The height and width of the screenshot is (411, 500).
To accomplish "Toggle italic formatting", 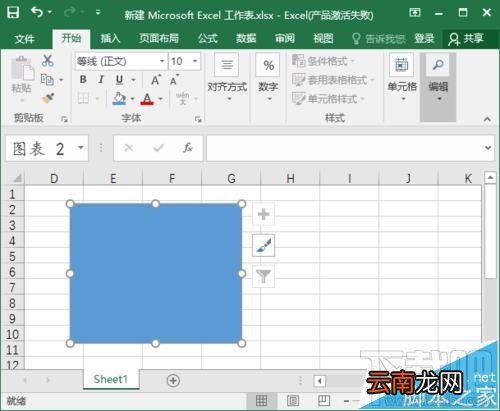I will point(101,80).
